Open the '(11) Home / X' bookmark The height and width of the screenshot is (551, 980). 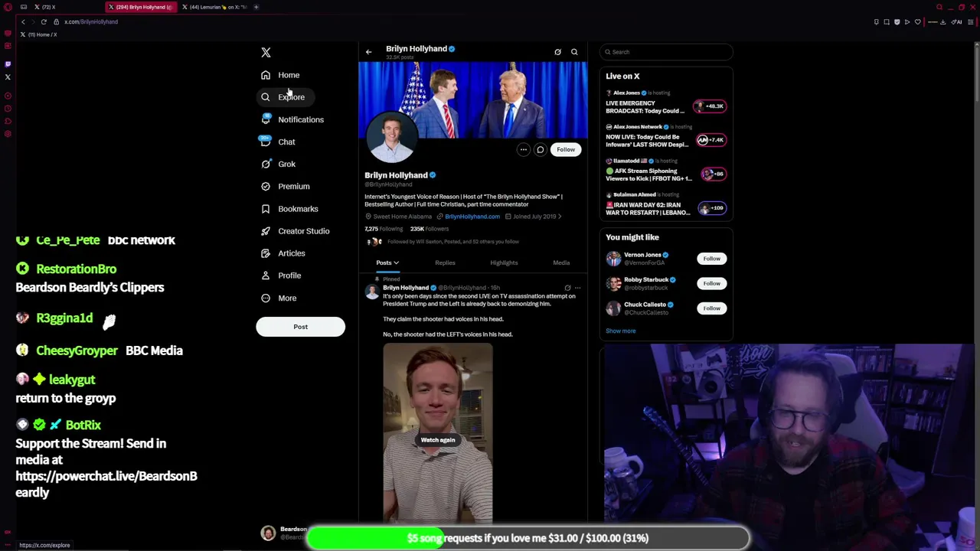coord(38,34)
